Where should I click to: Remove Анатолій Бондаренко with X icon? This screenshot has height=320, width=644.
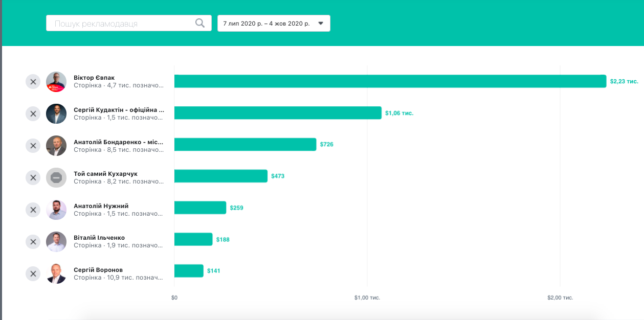[33, 146]
